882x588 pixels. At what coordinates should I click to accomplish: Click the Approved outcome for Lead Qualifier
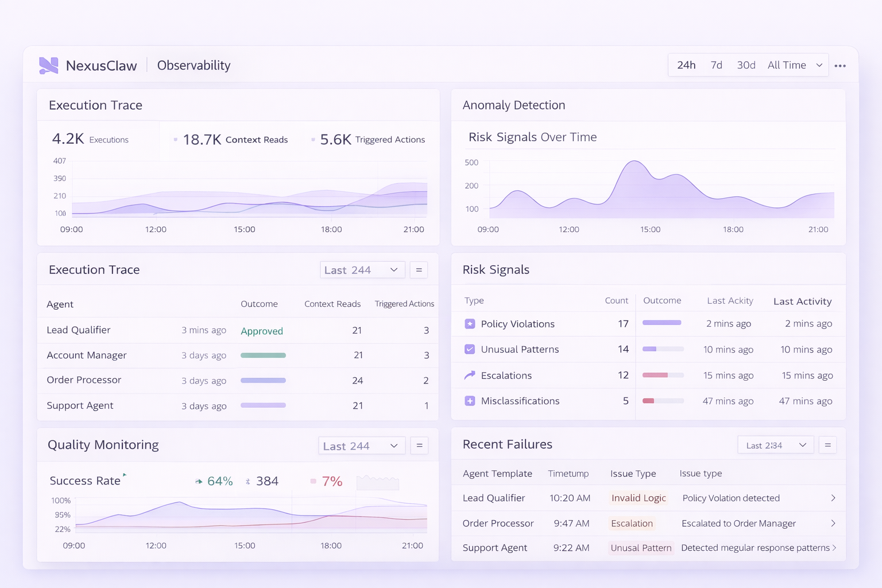tap(262, 331)
